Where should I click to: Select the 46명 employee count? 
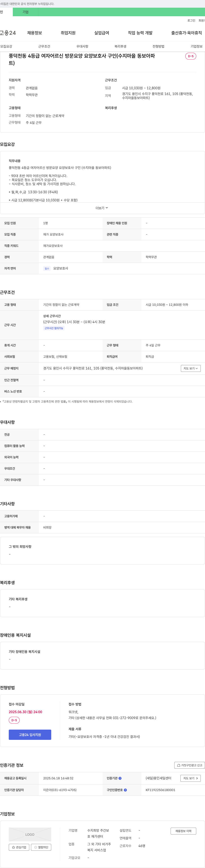(142, 846)
